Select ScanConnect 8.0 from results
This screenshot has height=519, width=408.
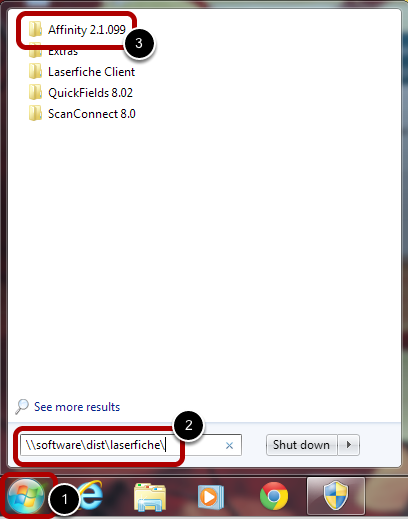tap(92, 114)
